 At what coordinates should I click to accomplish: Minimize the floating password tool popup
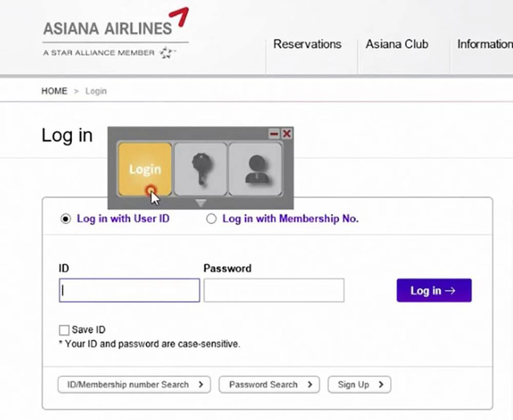(274, 134)
